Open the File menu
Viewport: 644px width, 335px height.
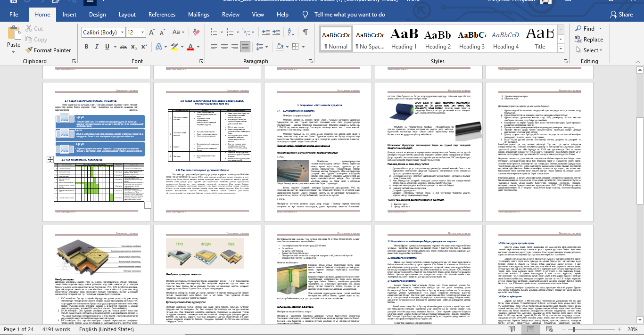coord(14,15)
